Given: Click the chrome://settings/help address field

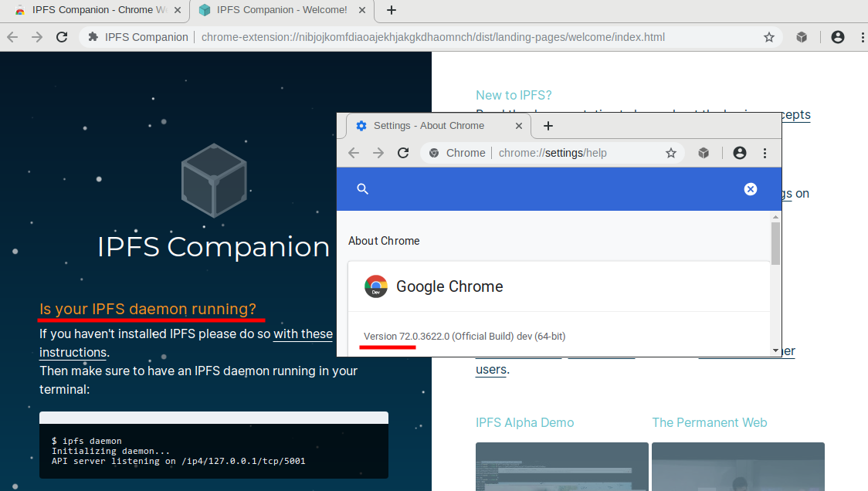Looking at the screenshot, I should point(552,153).
